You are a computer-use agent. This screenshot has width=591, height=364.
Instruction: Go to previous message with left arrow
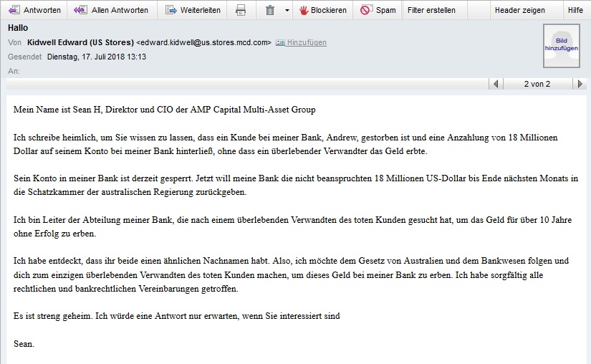495,84
